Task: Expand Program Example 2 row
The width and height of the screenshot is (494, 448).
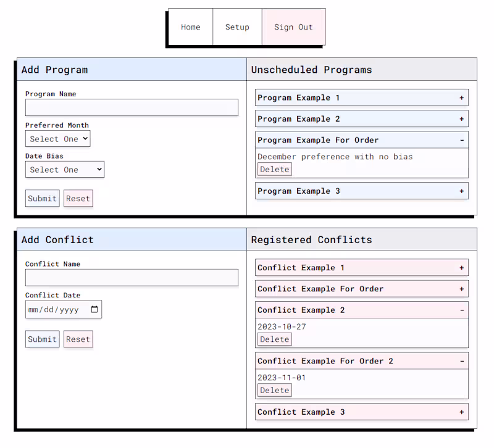Action: coord(362,119)
